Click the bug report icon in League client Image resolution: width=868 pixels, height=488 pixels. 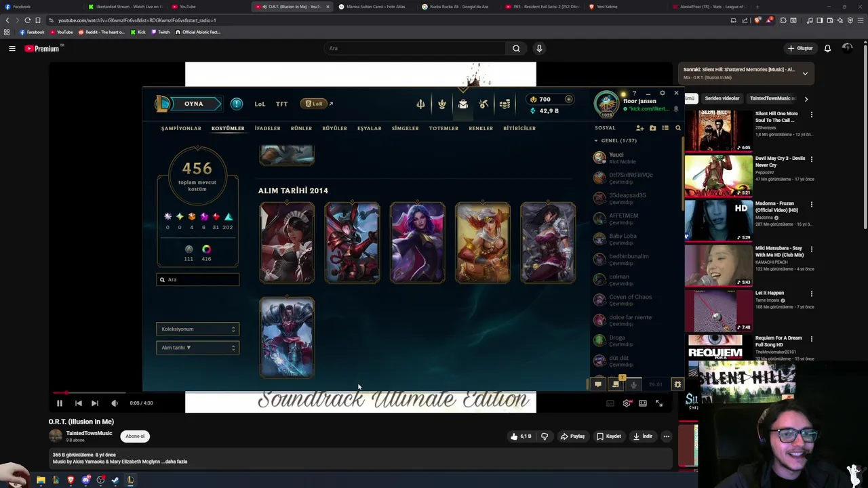pos(677,384)
